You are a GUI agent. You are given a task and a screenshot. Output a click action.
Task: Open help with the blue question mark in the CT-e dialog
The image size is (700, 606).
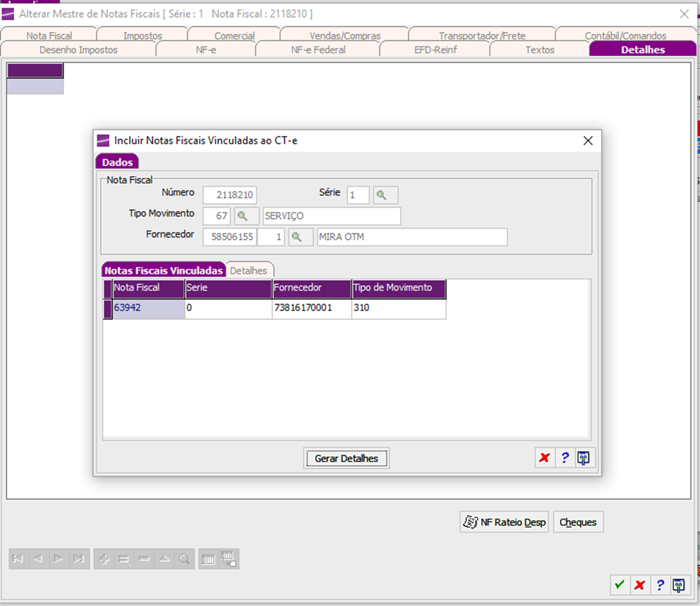(564, 458)
